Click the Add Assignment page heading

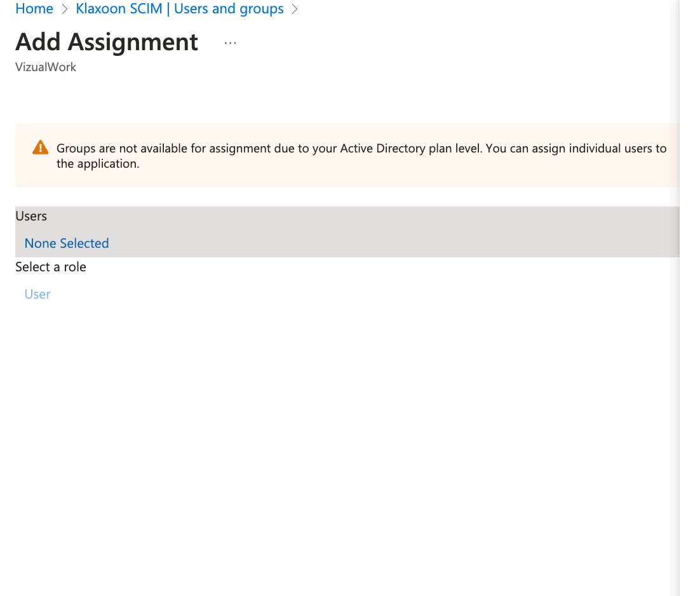[x=107, y=42]
